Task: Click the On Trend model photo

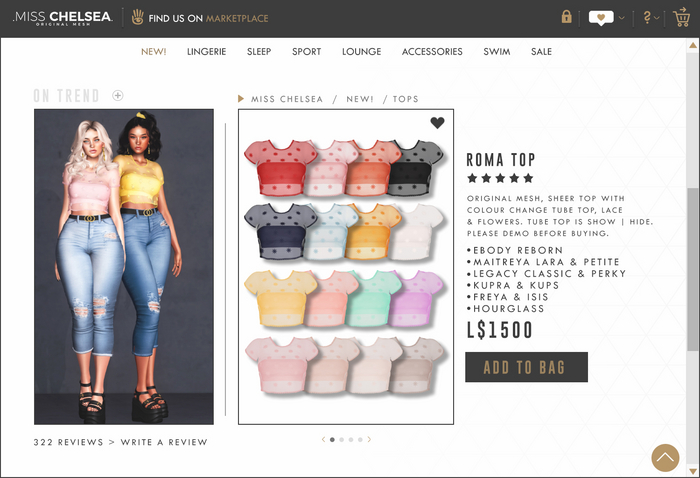Action: tap(124, 266)
